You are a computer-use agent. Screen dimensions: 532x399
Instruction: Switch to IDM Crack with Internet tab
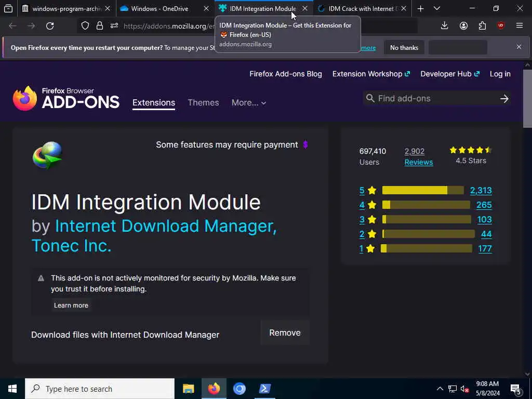(361, 8)
